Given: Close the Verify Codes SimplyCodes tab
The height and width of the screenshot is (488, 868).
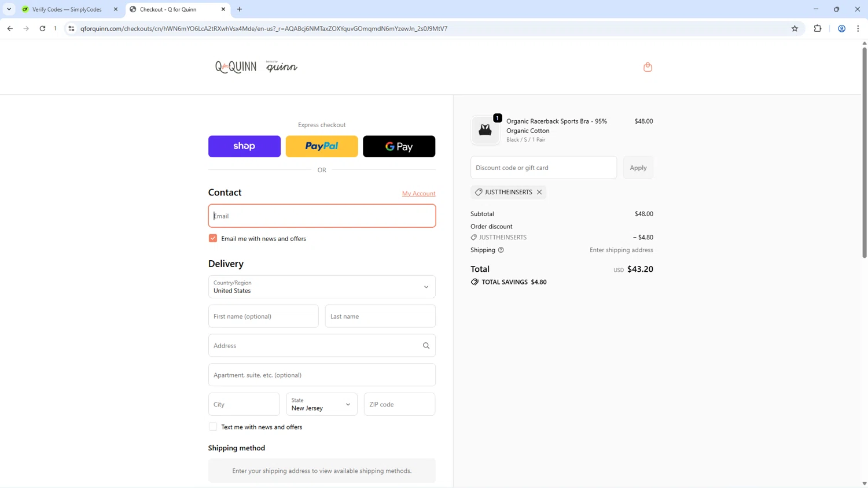Looking at the screenshot, I should tap(115, 9).
